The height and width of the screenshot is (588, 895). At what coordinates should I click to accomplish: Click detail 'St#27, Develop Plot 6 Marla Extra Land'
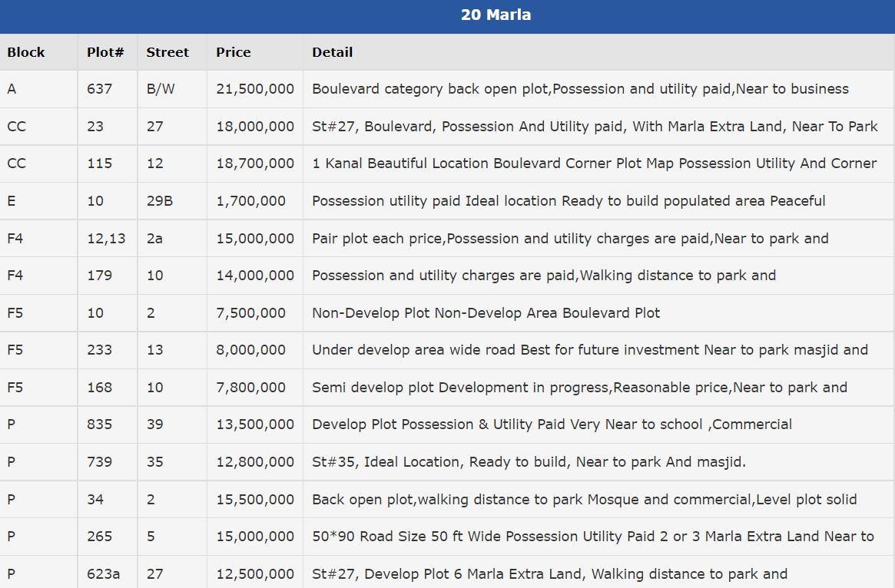point(549,574)
